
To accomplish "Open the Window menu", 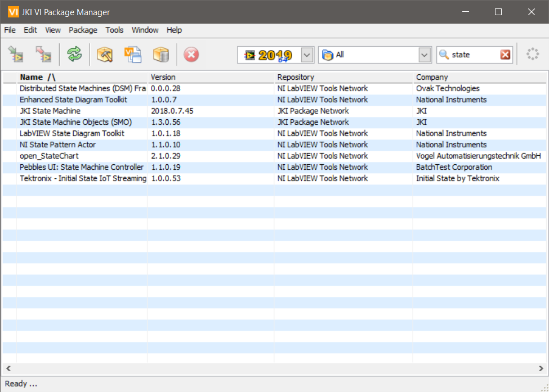I will tap(145, 30).
